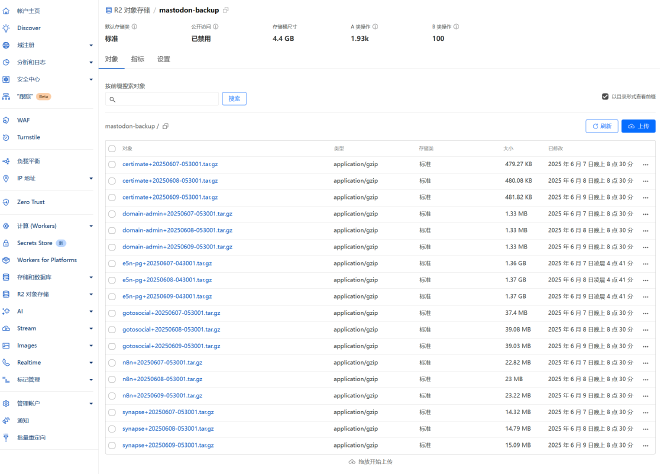
Task: Click the Zero Trust icon
Action: point(6,202)
